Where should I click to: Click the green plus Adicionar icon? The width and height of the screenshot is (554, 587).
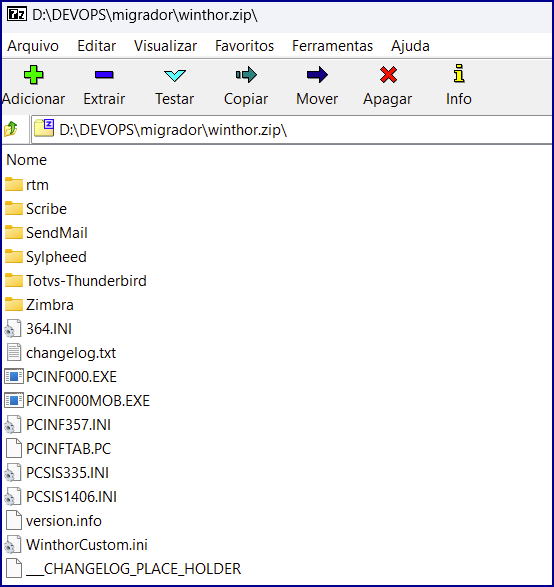click(x=34, y=74)
